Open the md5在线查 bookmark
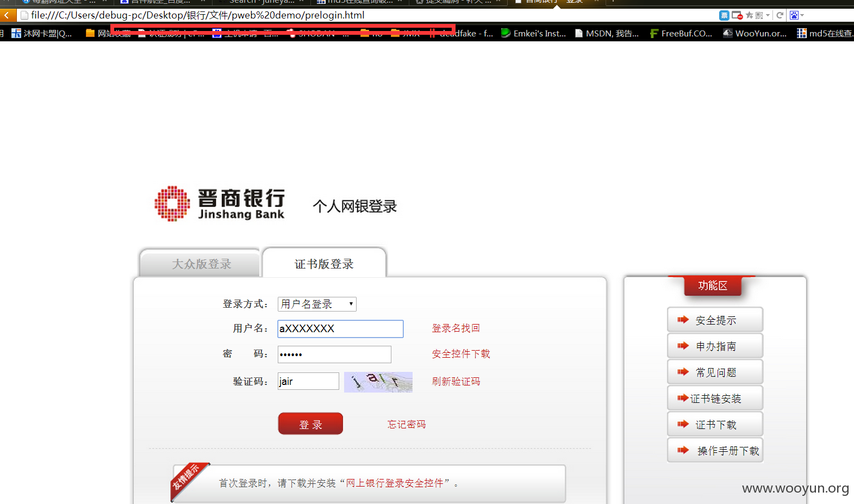This screenshot has height=504, width=854. pos(825,33)
